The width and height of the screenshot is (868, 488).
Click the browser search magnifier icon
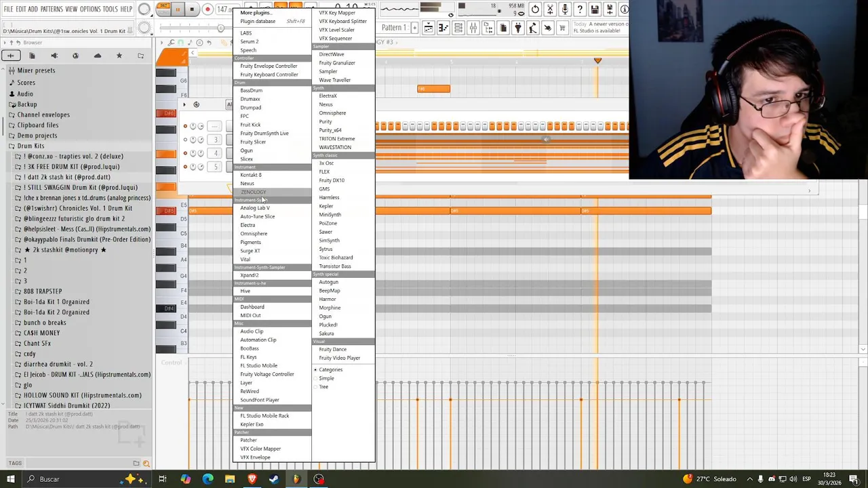146,464
